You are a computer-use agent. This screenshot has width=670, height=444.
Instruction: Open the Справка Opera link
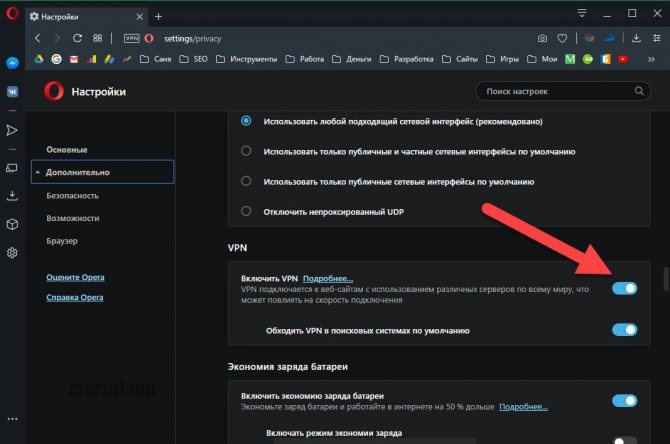(x=75, y=298)
